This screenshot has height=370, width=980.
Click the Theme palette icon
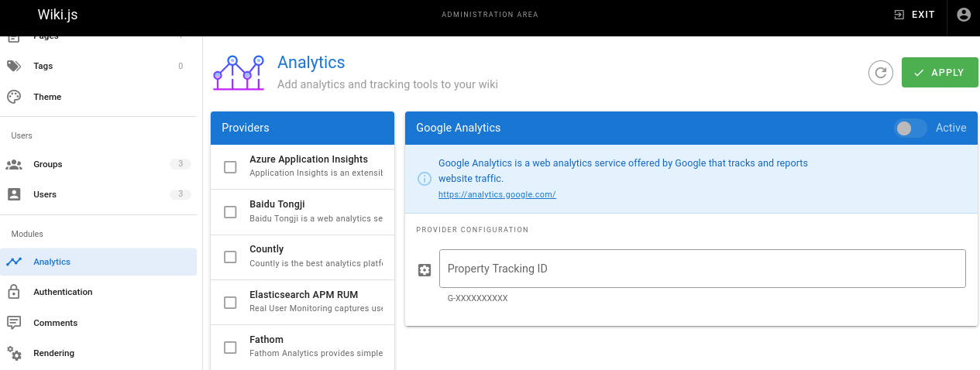(14, 97)
